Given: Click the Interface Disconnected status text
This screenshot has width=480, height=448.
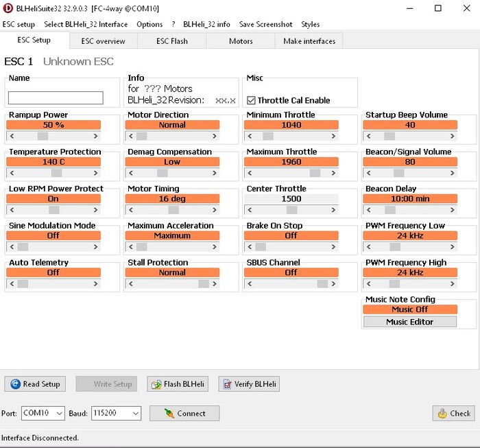Looking at the screenshot, I should pos(40,438).
